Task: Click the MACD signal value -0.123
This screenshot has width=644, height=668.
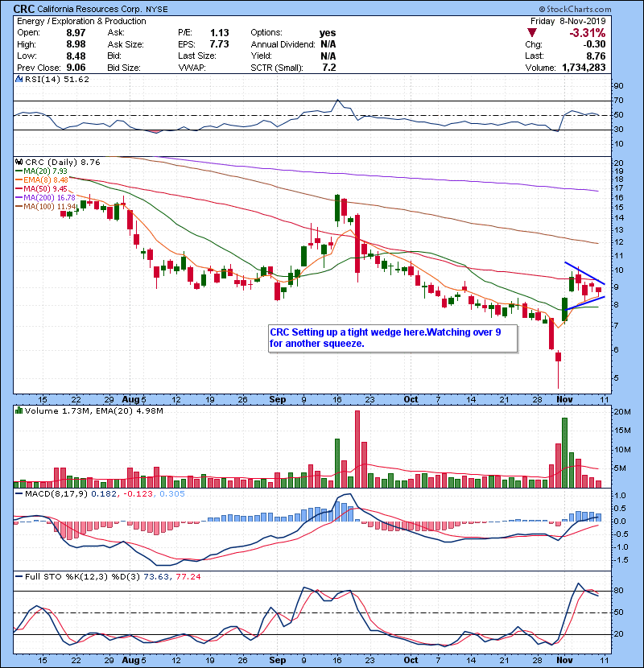Action: [x=138, y=494]
